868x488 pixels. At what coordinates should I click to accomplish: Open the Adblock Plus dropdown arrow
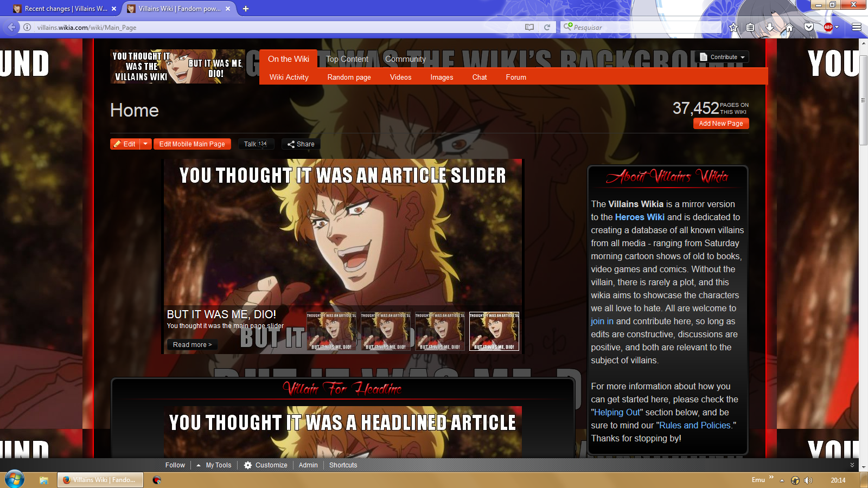837,27
